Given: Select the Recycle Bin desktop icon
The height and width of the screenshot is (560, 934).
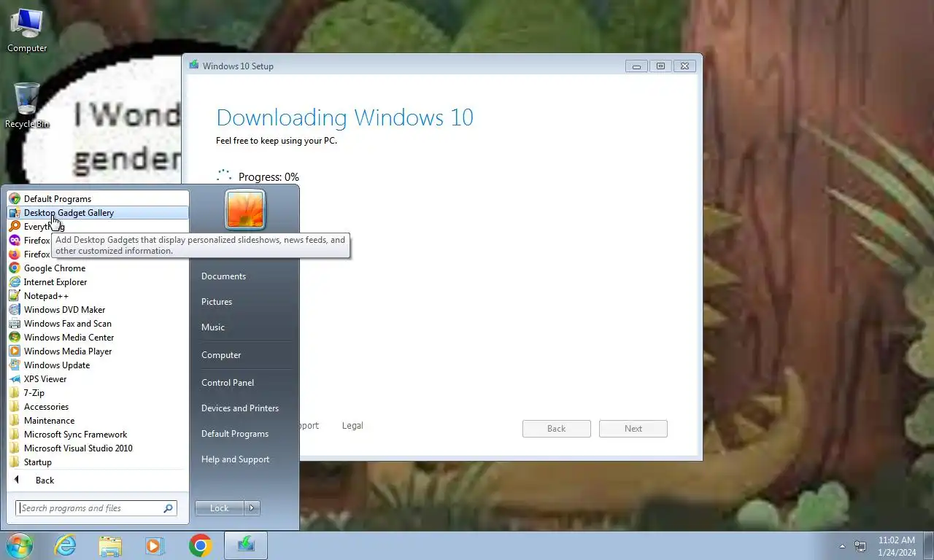Looking at the screenshot, I should click(x=27, y=106).
